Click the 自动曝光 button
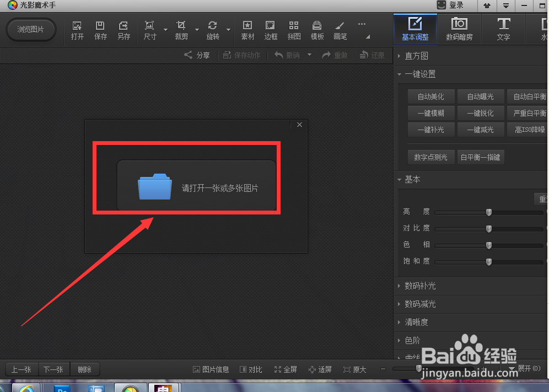549x392 pixels. (x=481, y=96)
